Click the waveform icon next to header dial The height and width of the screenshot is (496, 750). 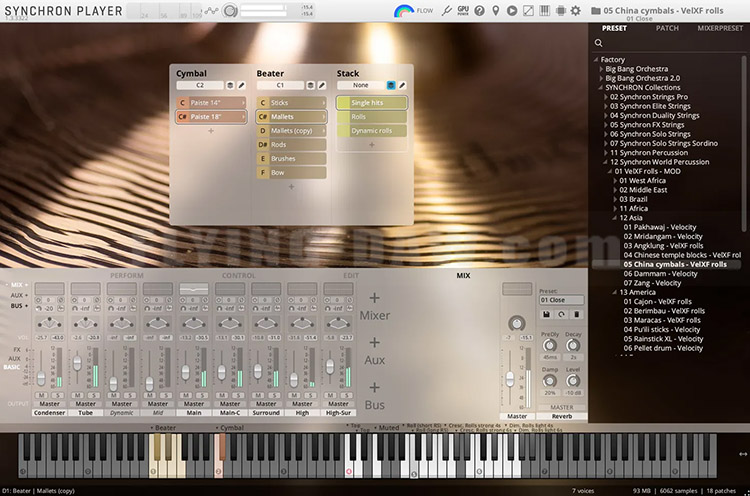(x=211, y=11)
